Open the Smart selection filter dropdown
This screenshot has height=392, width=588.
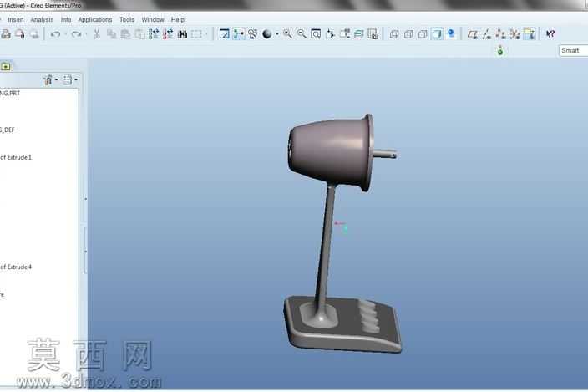pos(573,51)
